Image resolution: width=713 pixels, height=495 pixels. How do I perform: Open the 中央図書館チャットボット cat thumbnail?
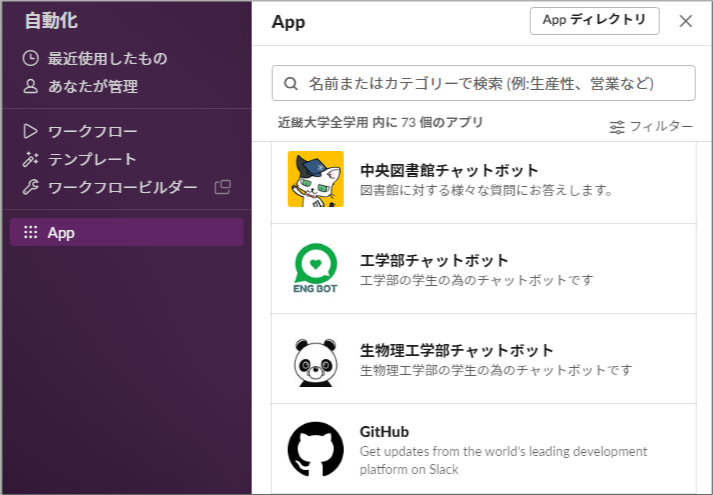pos(315,179)
